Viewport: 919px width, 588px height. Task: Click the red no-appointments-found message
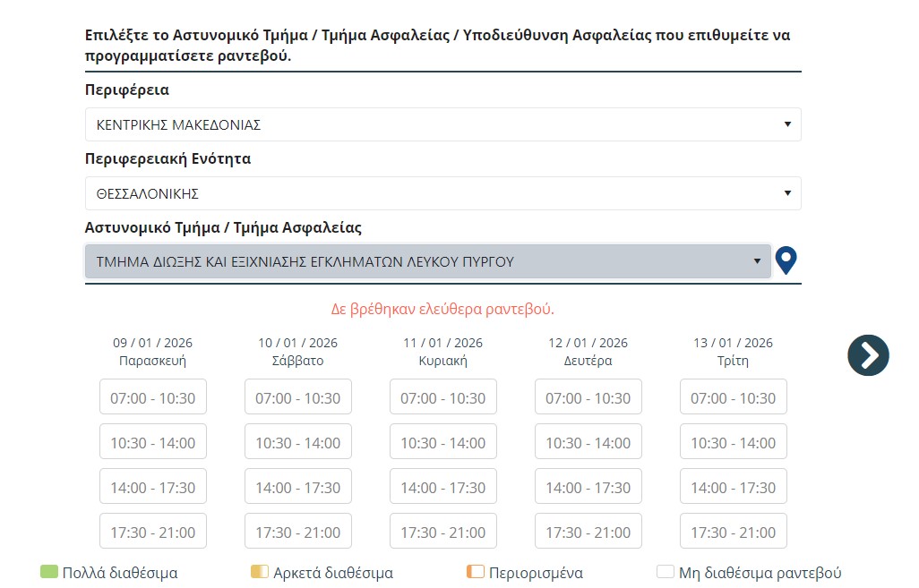[x=442, y=310]
